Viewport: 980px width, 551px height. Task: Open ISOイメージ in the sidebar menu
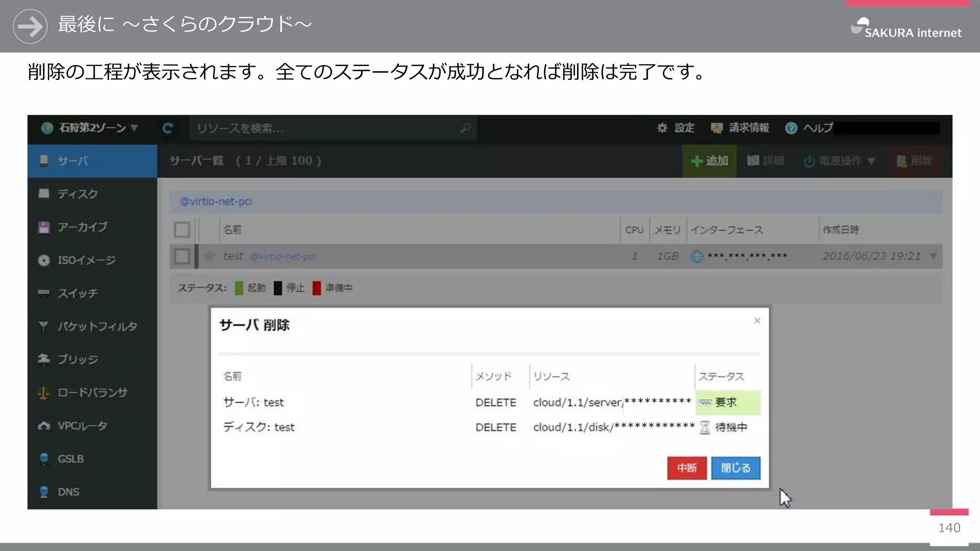(x=92, y=260)
